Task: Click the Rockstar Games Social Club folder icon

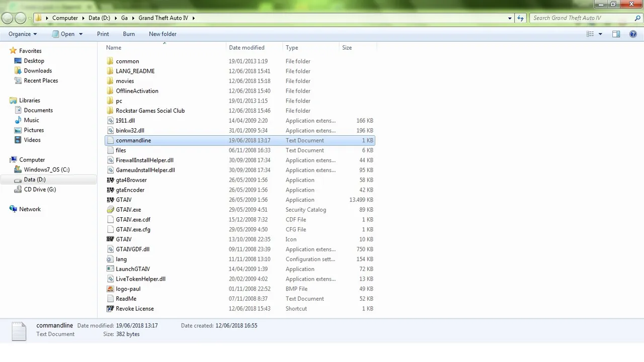Action: (111, 111)
